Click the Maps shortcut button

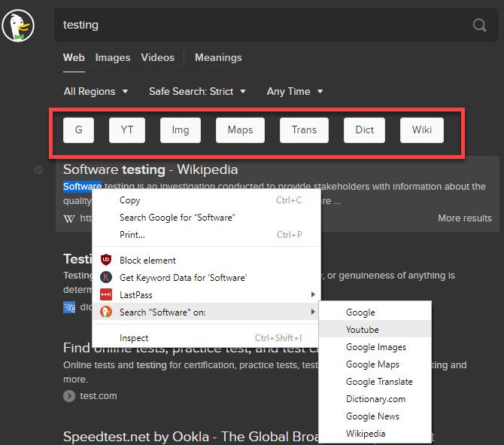[x=240, y=130]
